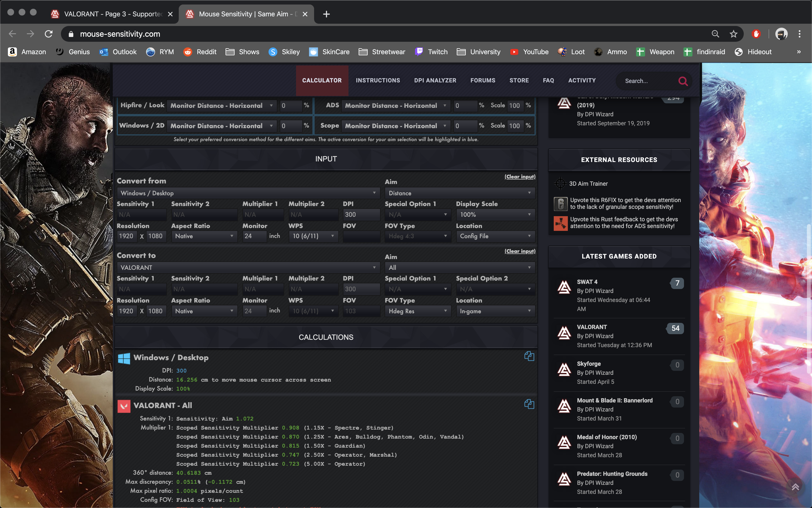Image resolution: width=812 pixels, height=508 pixels.
Task: Open the FORUMS nav item
Action: [482, 81]
